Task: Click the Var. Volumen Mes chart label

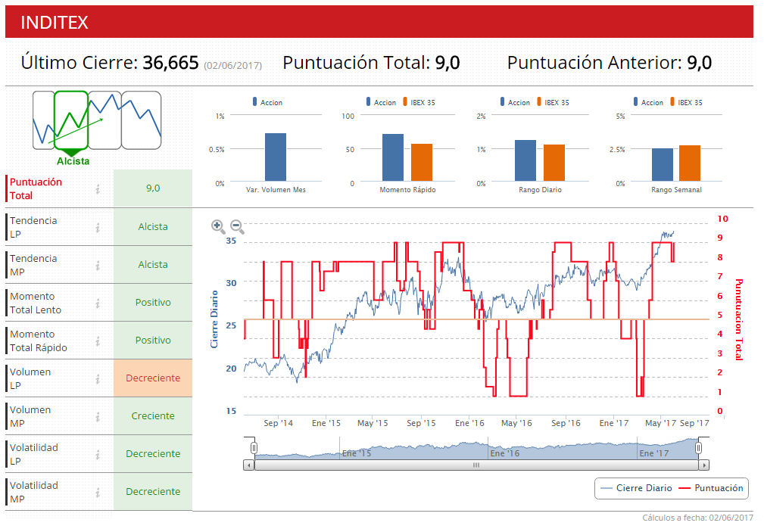Action: tap(276, 190)
